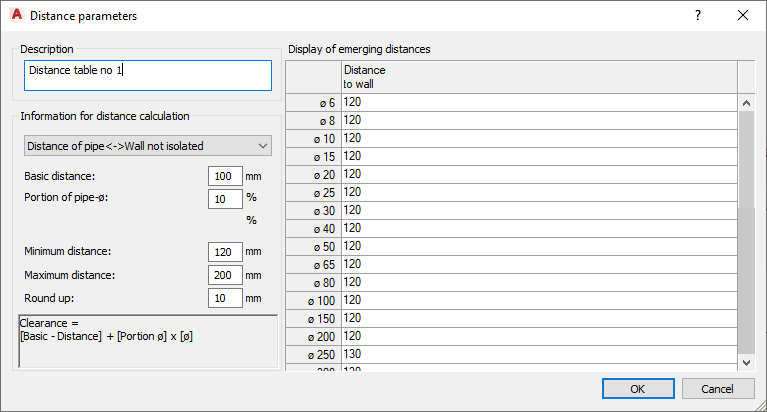Click the ø 100 row header

[x=314, y=300]
